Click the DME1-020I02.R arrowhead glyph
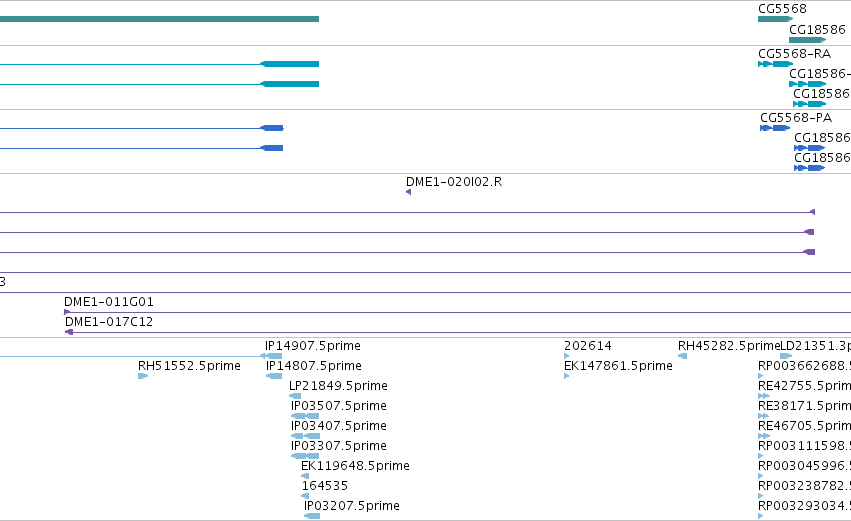 pyautogui.click(x=408, y=192)
